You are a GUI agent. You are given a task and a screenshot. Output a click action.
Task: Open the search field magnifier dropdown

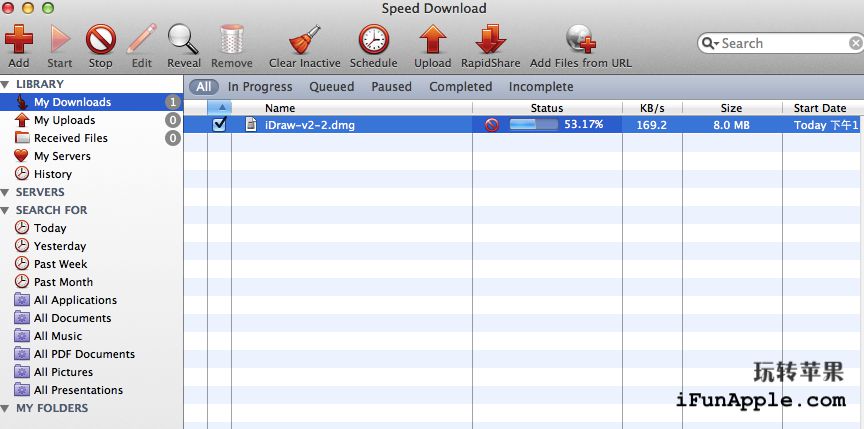(x=710, y=44)
